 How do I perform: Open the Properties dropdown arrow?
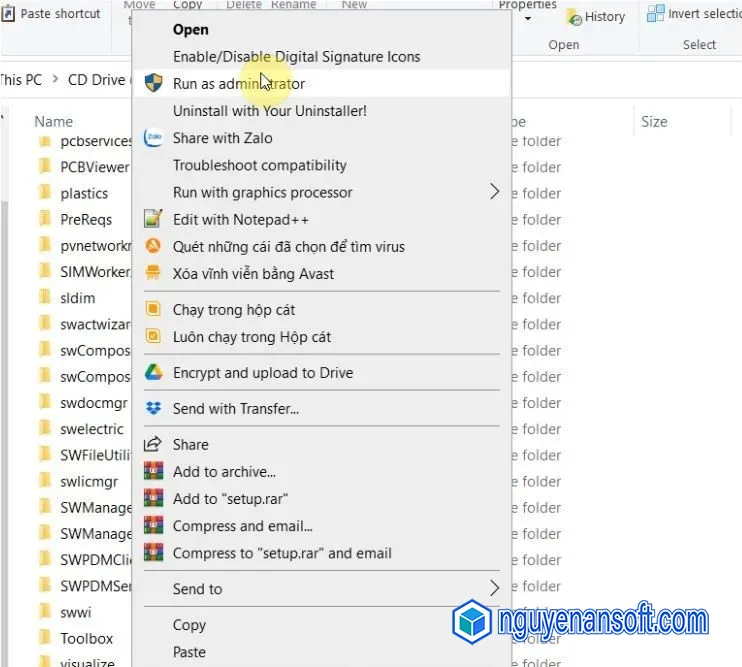point(528,19)
